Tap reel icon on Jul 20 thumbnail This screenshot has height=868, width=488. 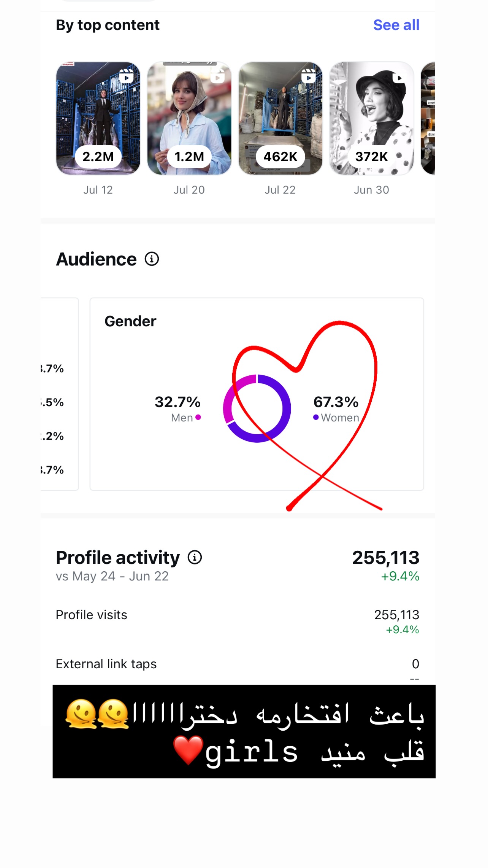(217, 76)
